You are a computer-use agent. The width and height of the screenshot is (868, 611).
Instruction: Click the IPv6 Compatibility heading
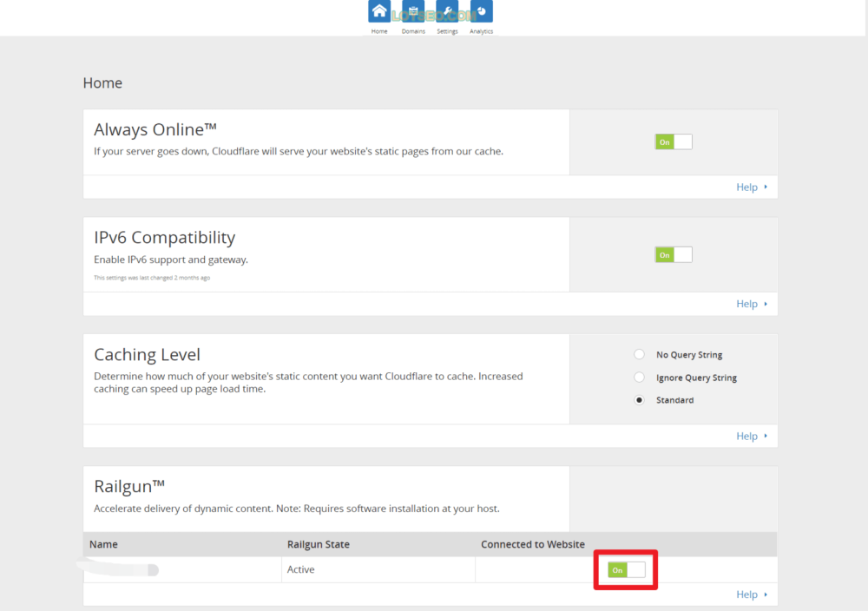pos(164,238)
